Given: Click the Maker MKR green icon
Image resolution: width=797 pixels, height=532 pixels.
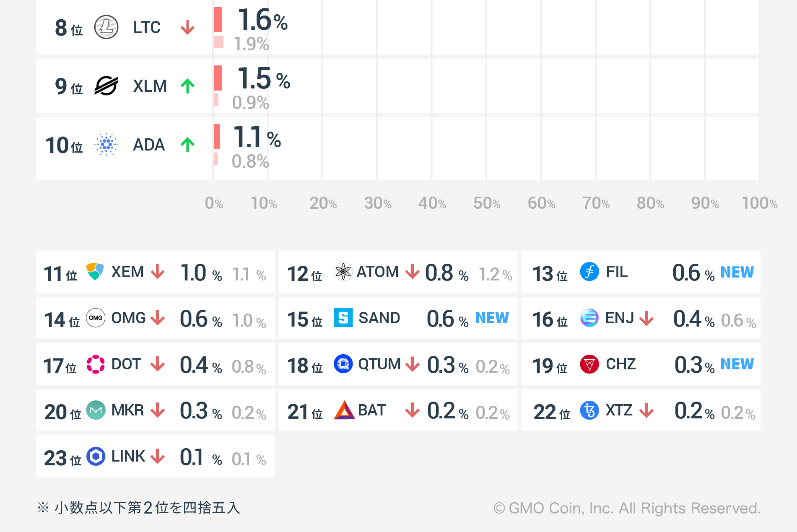Looking at the screenshot, I should (x=96, y=410).
